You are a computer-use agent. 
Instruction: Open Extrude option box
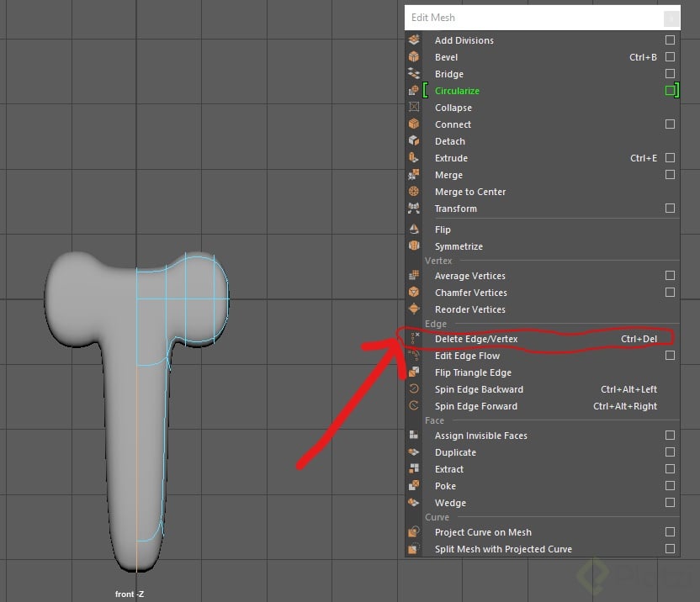point(670,157)
